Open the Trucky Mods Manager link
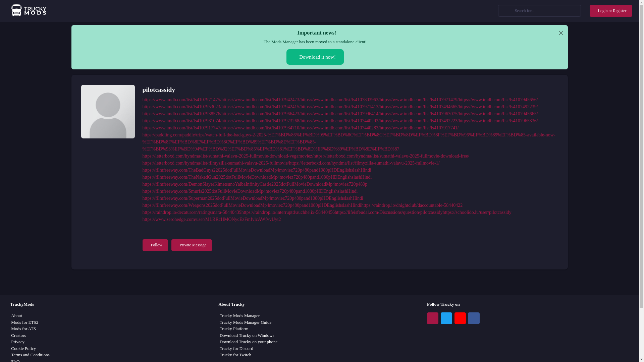Viewport: 644px width, 362px height. tap(239, 316)
